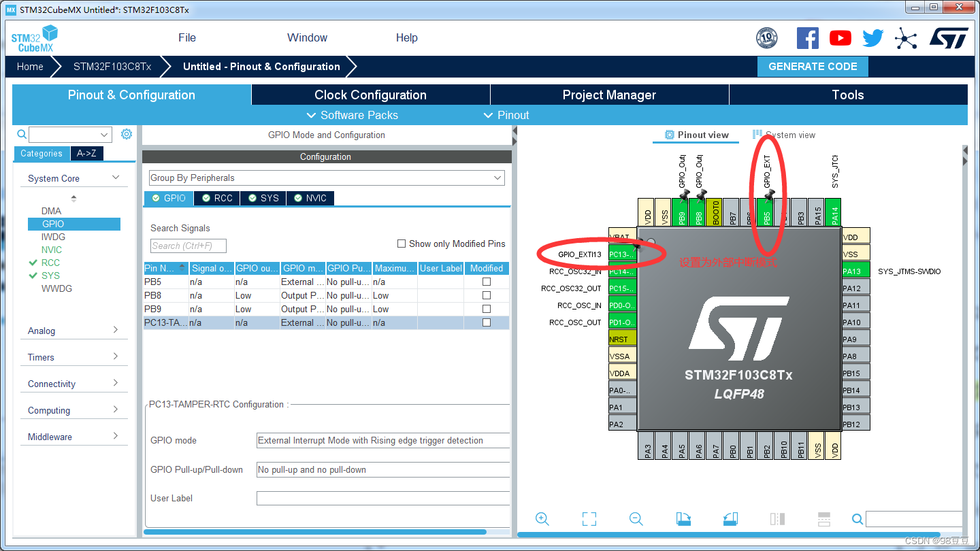Select pin PA1 on the chip

pyautogui.click(x=622, y=407)
